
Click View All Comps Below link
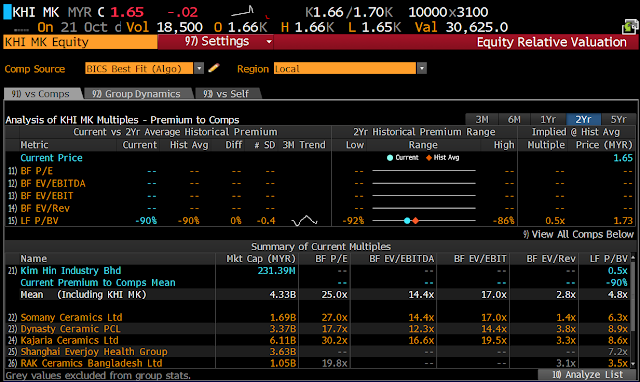click(x=578, y=234)
